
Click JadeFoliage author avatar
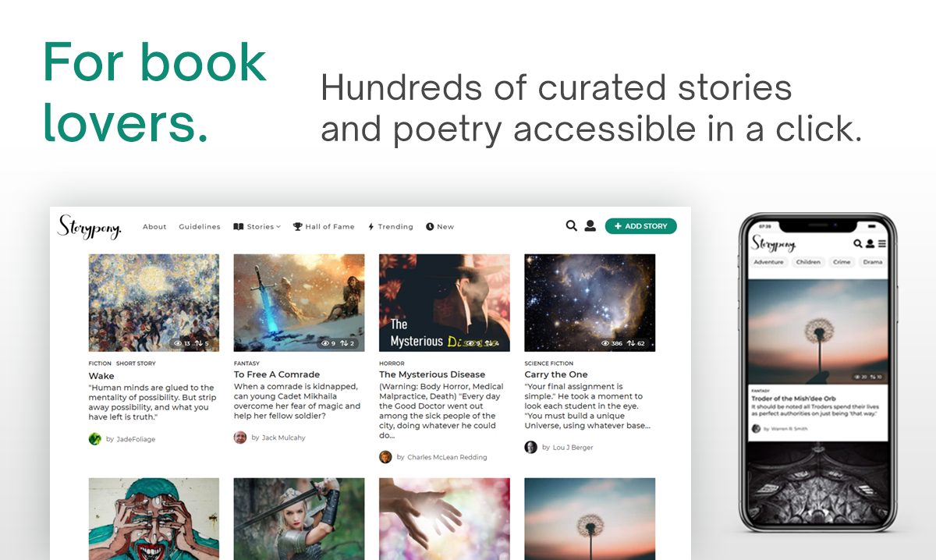tap(95, 439)
